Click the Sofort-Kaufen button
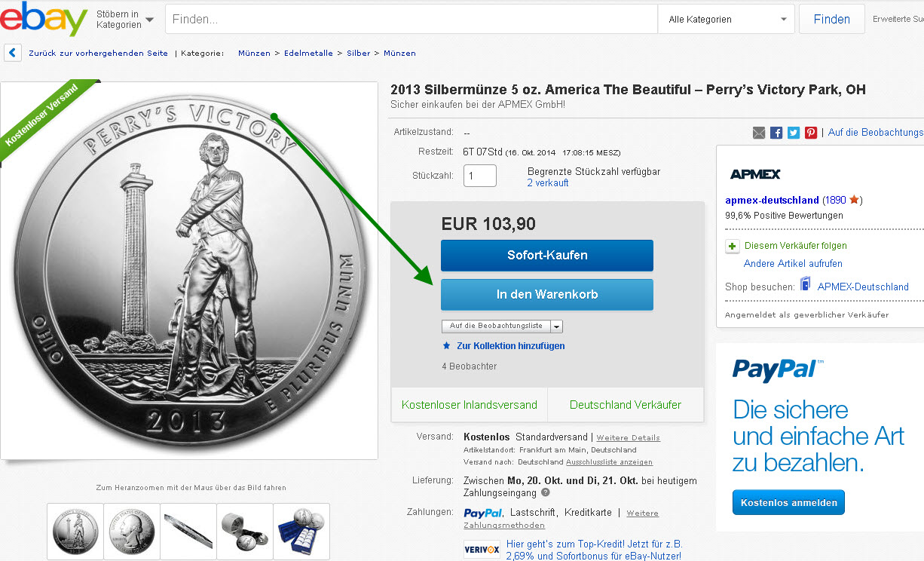This screenshot has width=924, height=561. click(x=547, y=256)
